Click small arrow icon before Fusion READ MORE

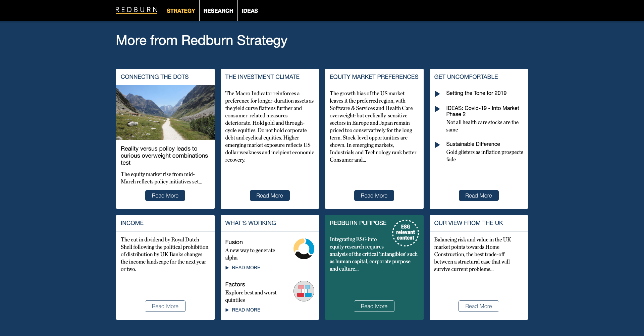[227, 268]
